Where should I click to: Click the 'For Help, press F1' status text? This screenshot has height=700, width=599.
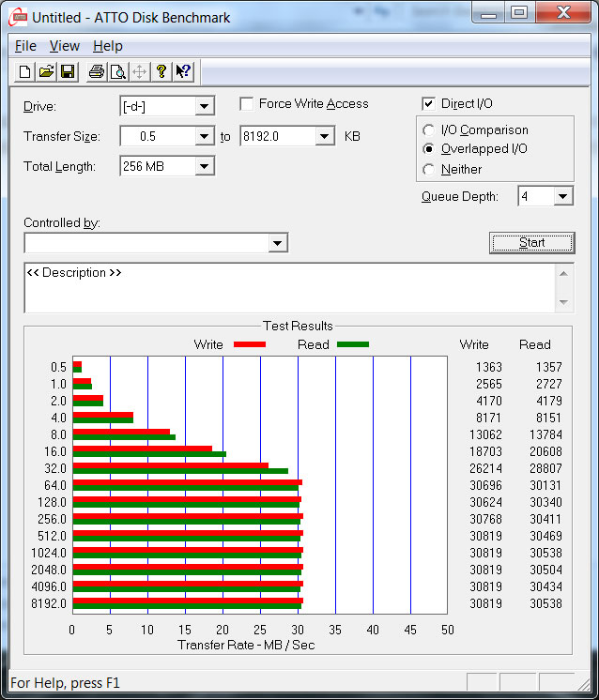[x=65, y=683]
